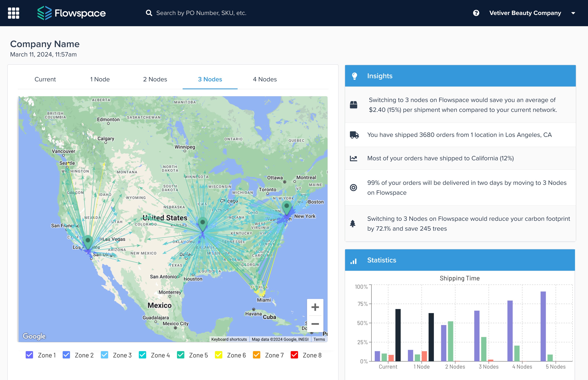This screenshot has height=380, width=588.
Task: Expand the Vetiver Beauty Company account dropdown
Action: pos(573,13)
